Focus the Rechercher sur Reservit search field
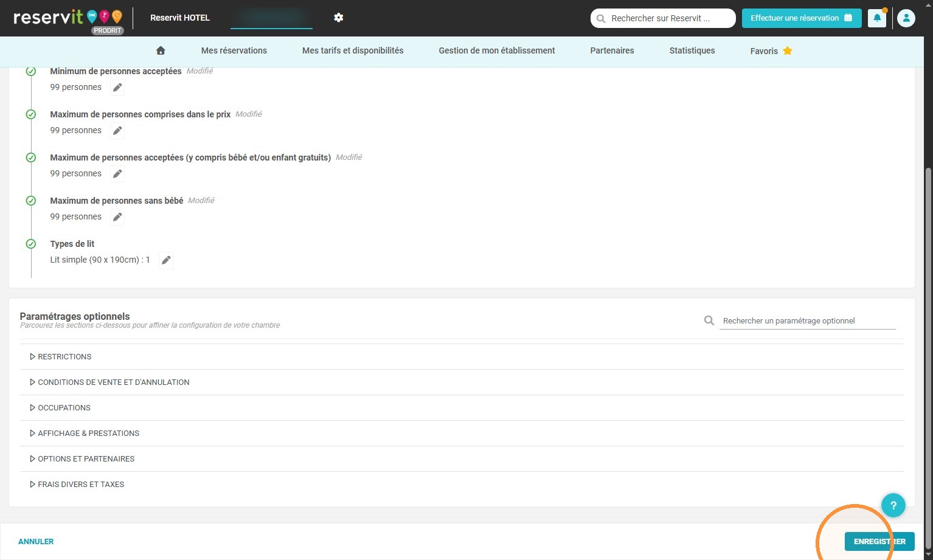The width and height of the screenshot is (933, 560). pyautogui.click(x=663, y=18)
